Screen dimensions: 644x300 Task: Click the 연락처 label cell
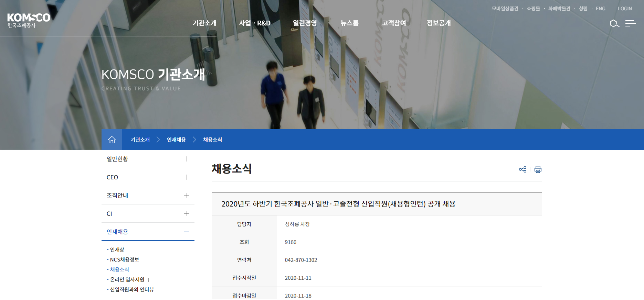(244, 260)
